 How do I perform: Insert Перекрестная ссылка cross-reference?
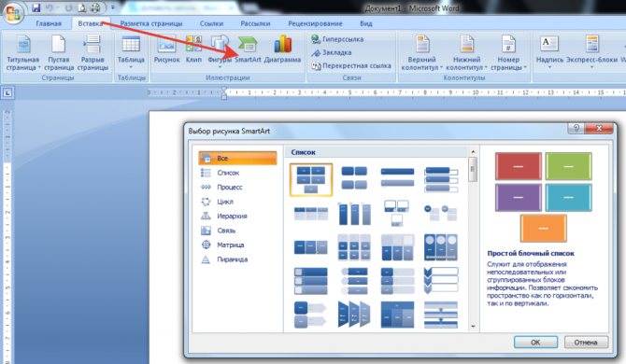coord(351,65)
